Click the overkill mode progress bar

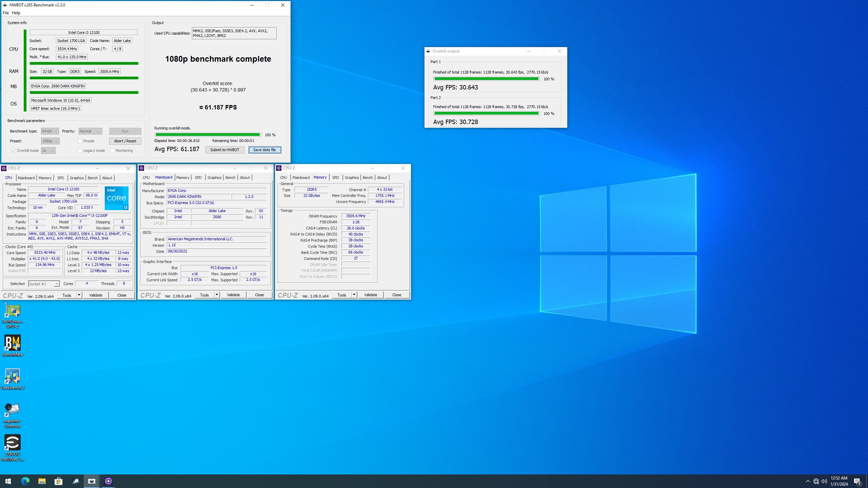tap(208, 135)
